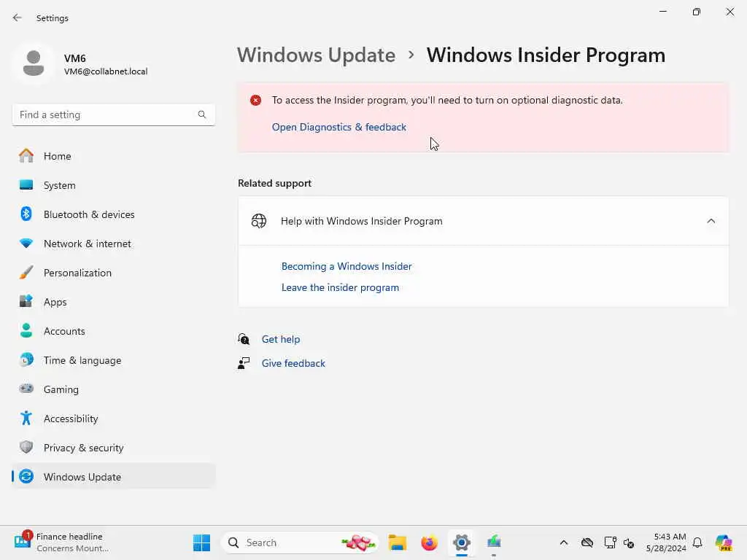
Task: Click the cloud sync-off tray icon
Action: (x=587, y=542)
